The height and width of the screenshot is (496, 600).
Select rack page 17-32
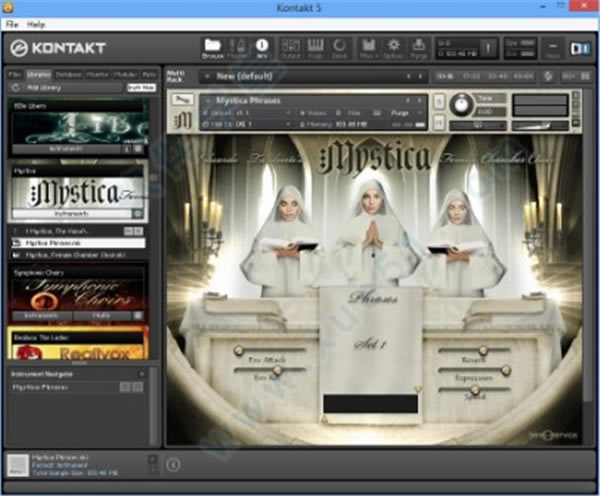pos(471,77)
